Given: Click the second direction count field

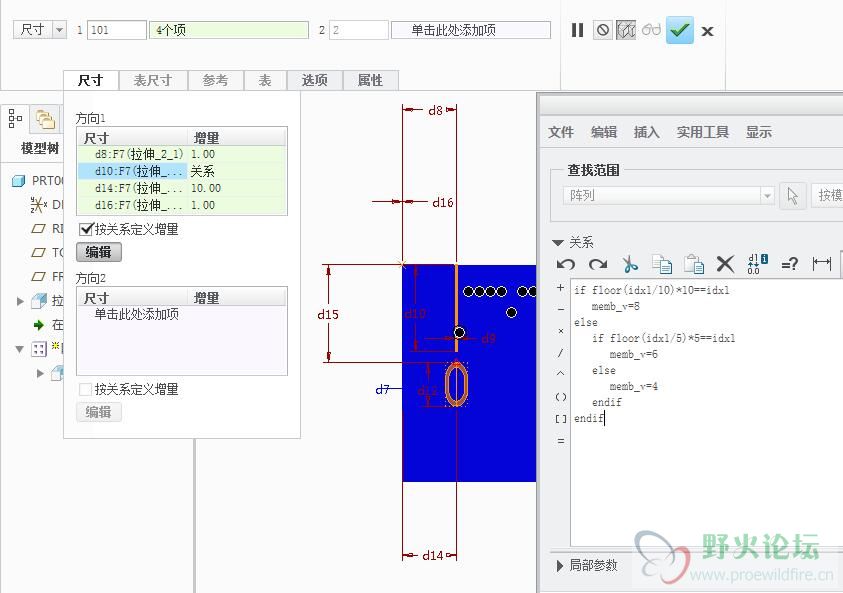Looking at the screenshot, I should coord(359,30).
